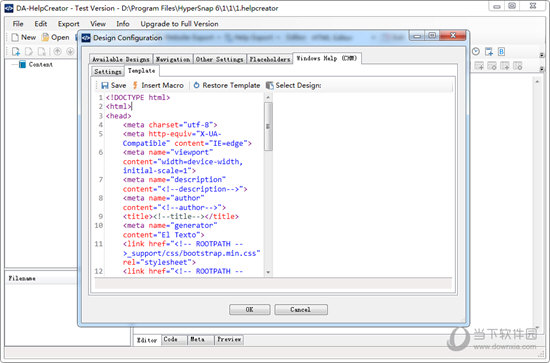Click the line with content="El Texto"
The width and height of the screenshot is (550, 363).
pos(163,235)
